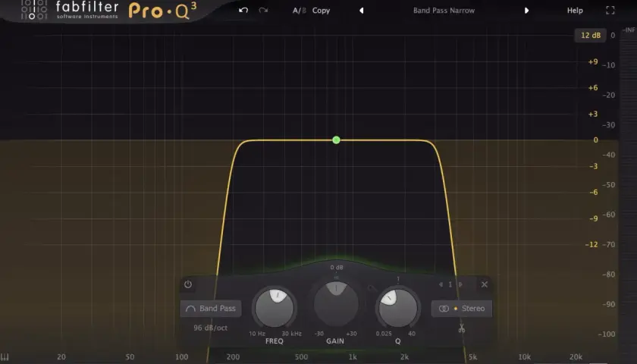Click the 0 dB gain value readout

click(x=337, y=267)
